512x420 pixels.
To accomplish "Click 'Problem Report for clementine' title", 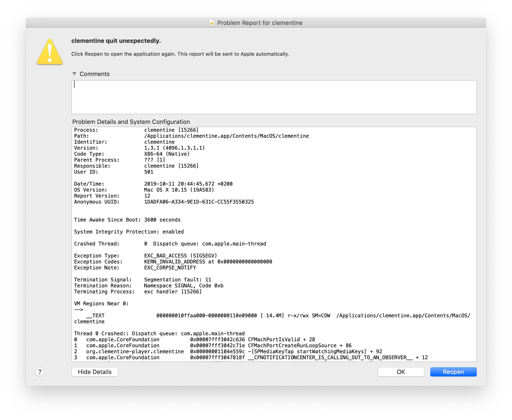I will [260, 23].
